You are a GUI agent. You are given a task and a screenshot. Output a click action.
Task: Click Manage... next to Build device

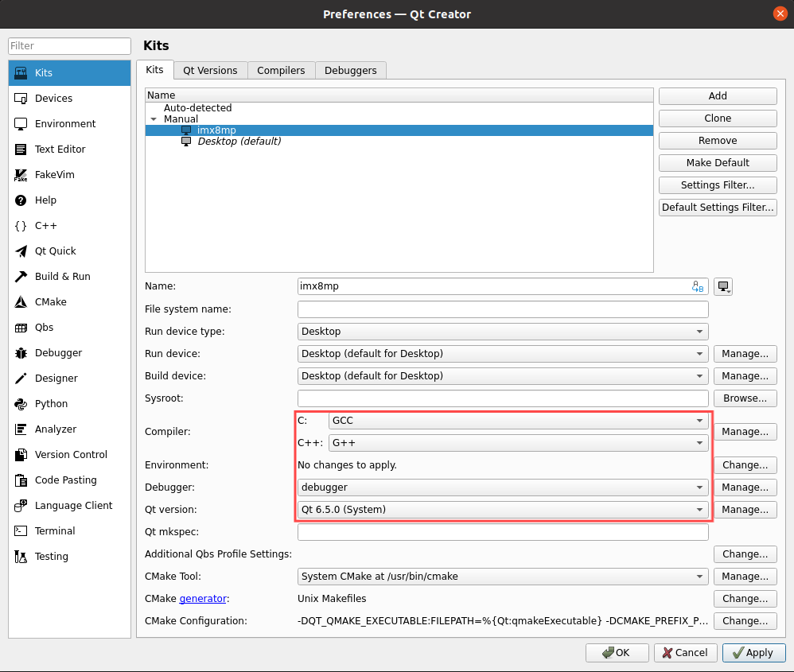tap(745, 376)
